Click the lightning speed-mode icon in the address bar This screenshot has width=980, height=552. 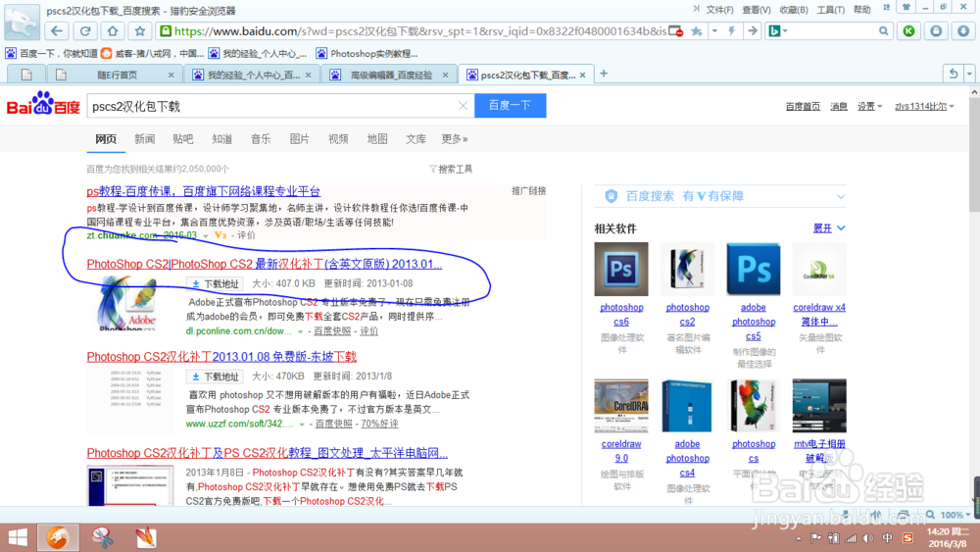click(731, 31)
